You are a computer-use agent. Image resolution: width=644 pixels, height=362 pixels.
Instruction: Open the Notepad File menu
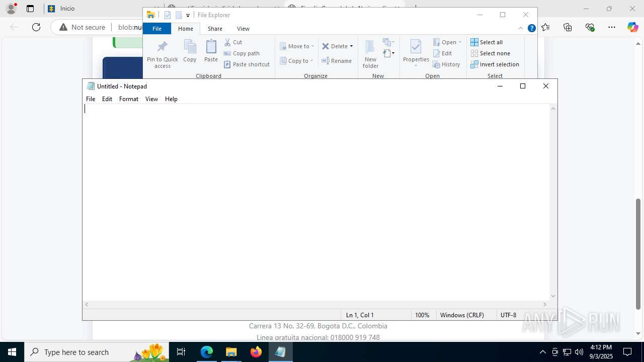pyautogui.click(x=91, y=99)
